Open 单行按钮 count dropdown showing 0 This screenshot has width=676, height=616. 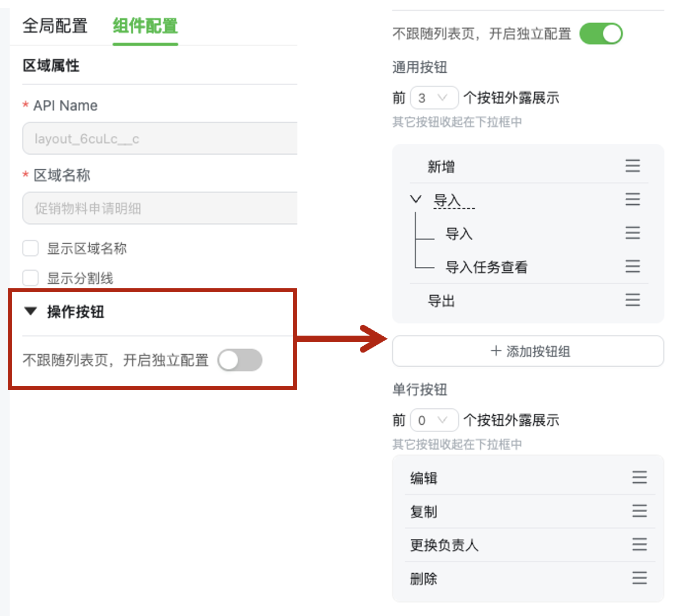click(x=434, y=420)
